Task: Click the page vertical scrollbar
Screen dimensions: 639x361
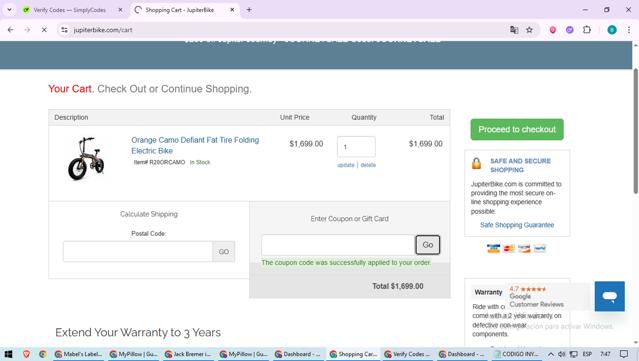Action: 635,130
